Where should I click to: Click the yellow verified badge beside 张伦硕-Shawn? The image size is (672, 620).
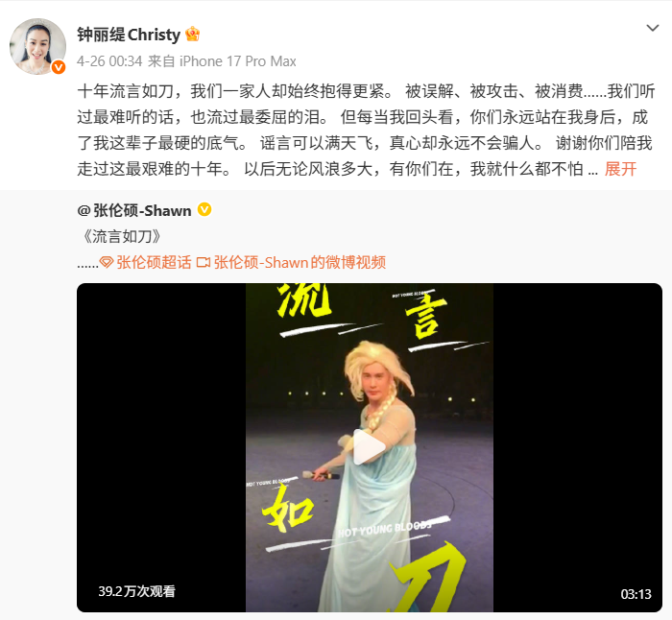pyautogui.click(x=204, y=209)
